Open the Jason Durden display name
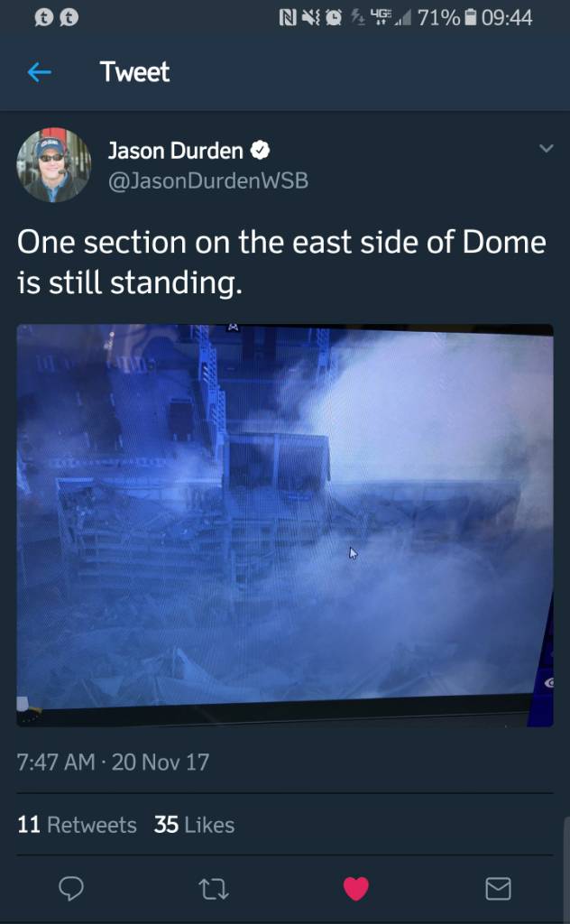This screenshot has height=924, width=570. (x=175, y=151)
